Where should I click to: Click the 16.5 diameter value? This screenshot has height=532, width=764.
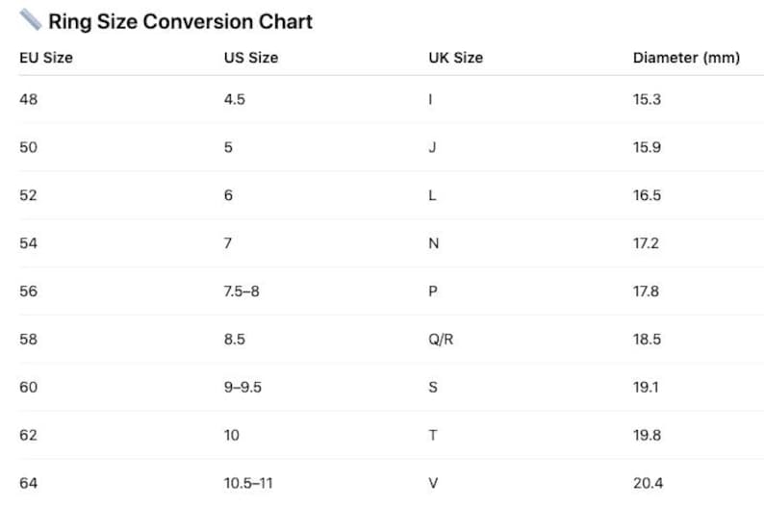(x=647, y=195)
